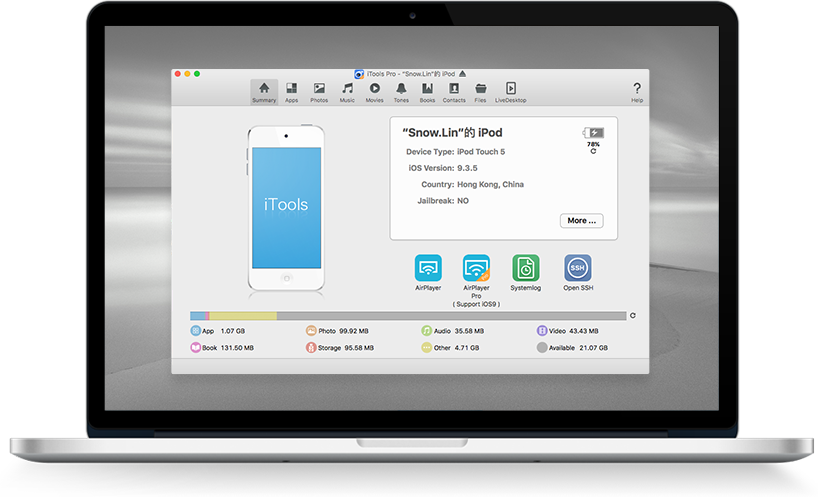The height and width of the screenshot is (497, 818).
Task: Click the yellow Other storage segment
Action: [x=243, y=316]
